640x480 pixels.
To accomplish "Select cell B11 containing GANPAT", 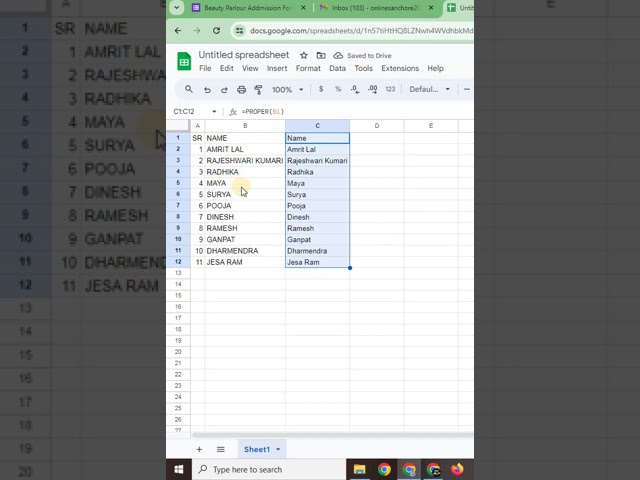I will tap(245, 240).
